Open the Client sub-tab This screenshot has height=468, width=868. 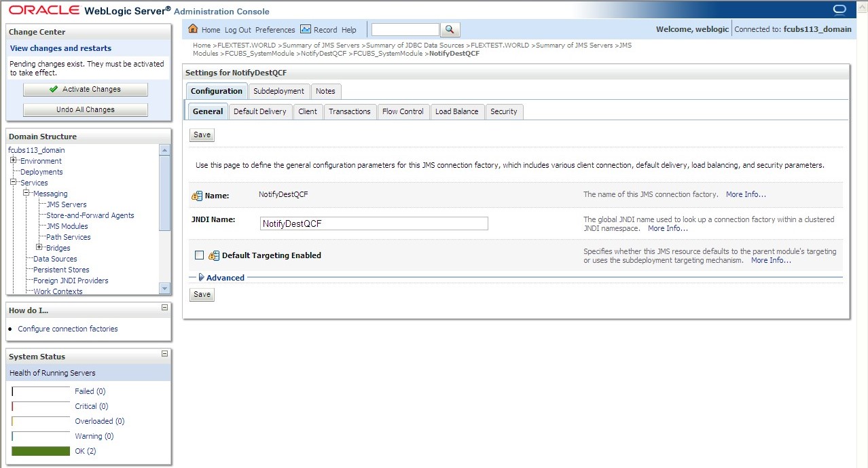pyautogui.click(x=308, y=111)
